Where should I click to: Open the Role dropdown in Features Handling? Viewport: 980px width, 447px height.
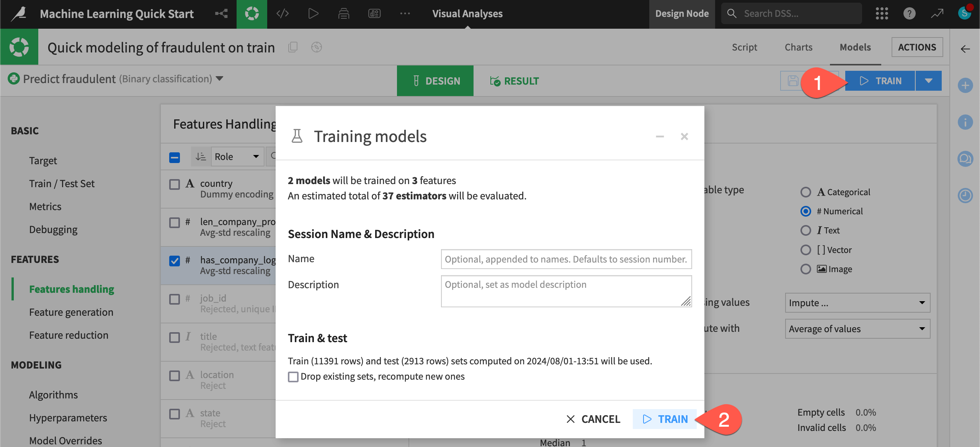click(237, 157)
